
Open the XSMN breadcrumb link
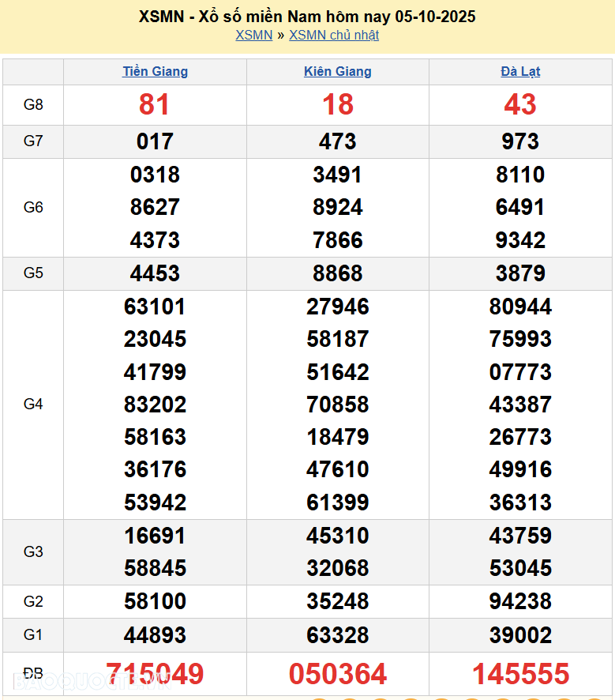(253, 36)
